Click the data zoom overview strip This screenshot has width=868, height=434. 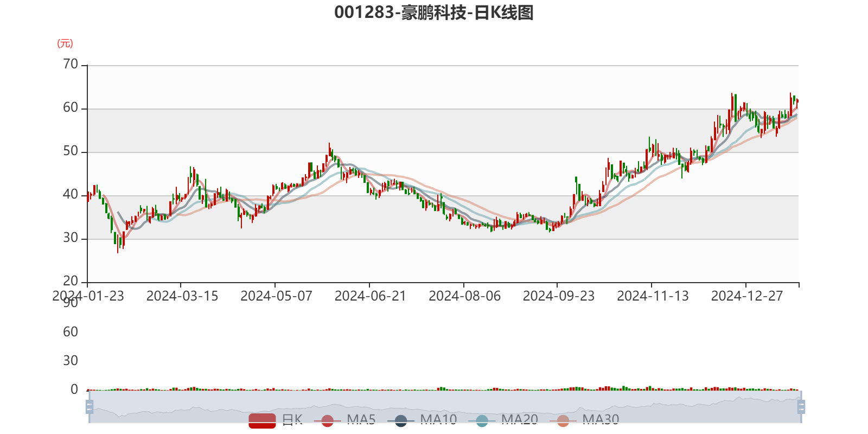click(x=445, y=406)
